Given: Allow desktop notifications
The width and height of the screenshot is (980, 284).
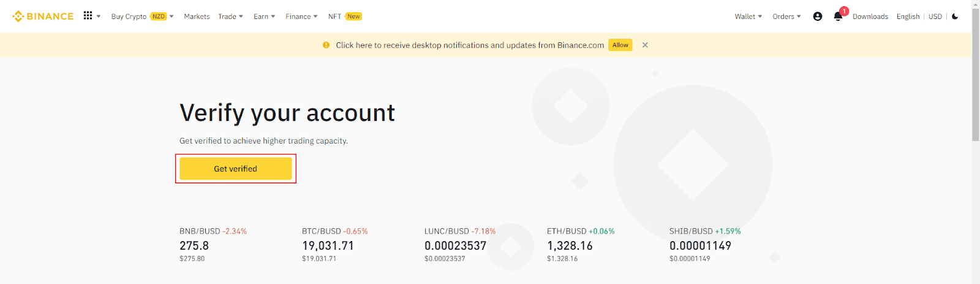Looking at the screenshot, I should pyautogui.click(x=620, y=45).
